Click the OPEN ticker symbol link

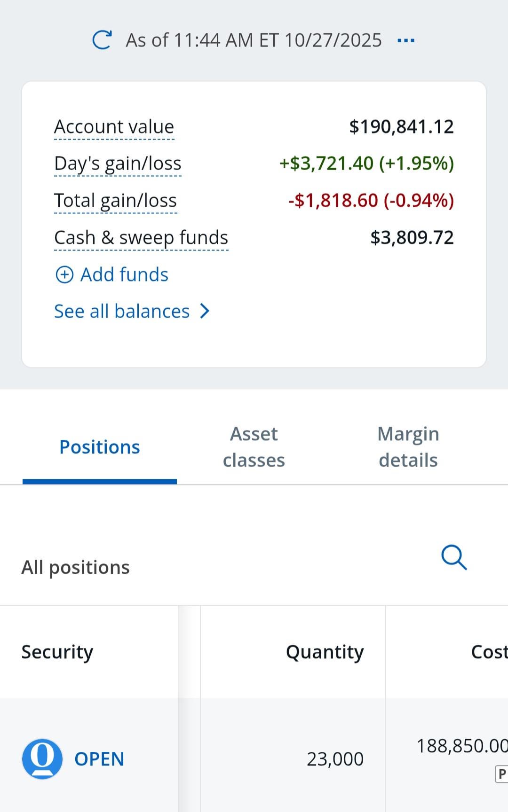click(x=99, y=759)
